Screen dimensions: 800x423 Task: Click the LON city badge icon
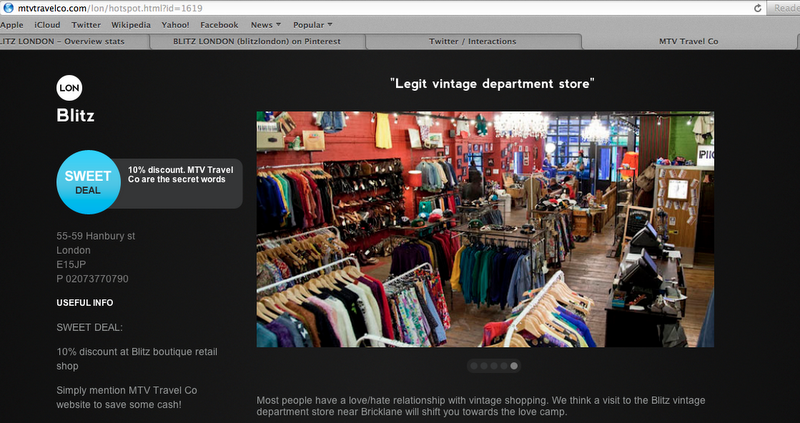click(x=69, y=88)
